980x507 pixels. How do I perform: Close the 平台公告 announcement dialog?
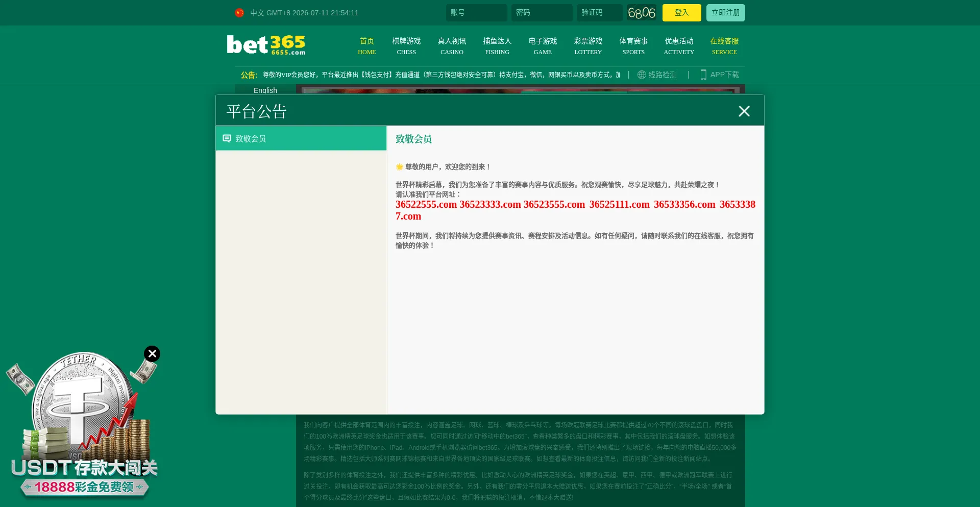(x=744, y=111)
